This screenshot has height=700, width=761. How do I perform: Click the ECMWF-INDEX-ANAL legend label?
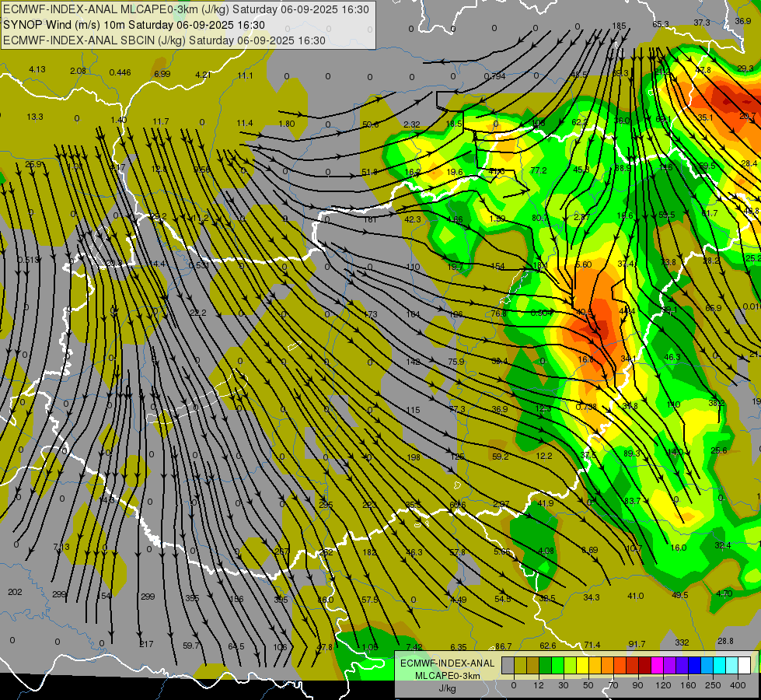[x=448, y=663]
